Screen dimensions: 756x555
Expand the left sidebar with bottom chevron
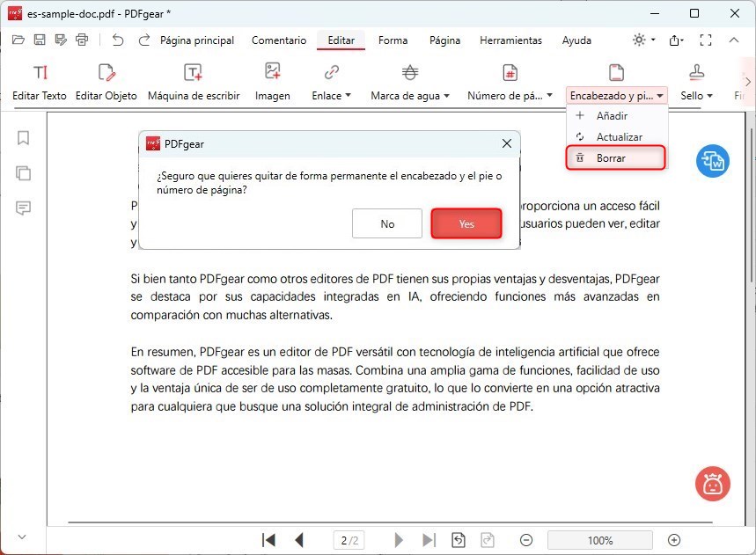click(x=22, y=537)
